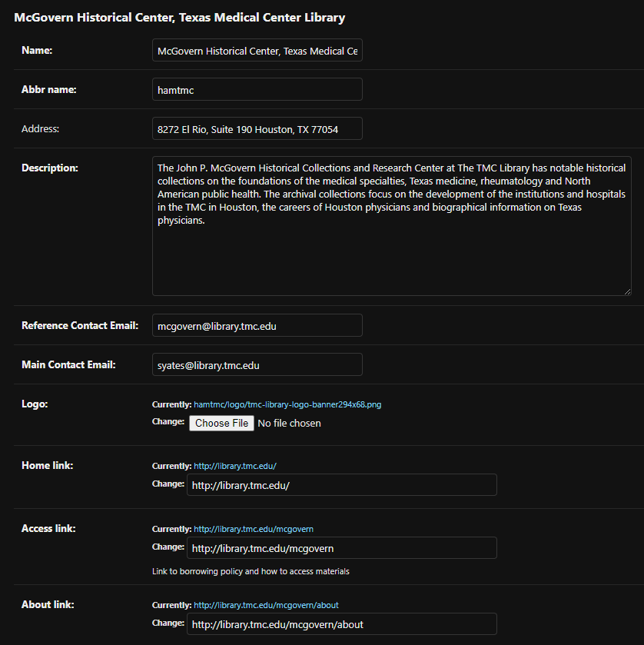The height and width of the screenshot is (645, 644).
Task: Click the Description label
Action: [x=50, y=168]
